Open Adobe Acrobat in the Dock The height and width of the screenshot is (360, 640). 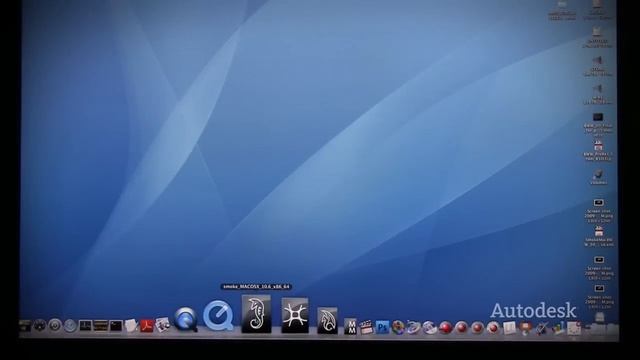coord(147,326)
